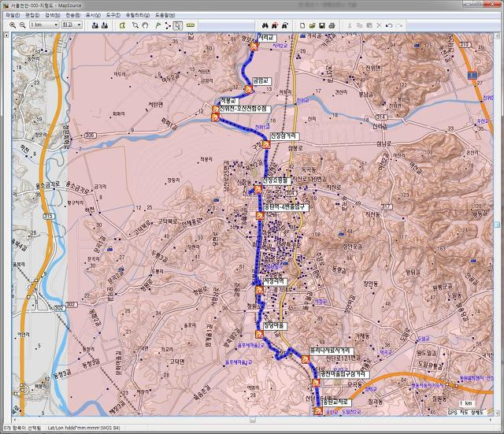
Task: Select the arrow Selection tool
Action: 178,25
